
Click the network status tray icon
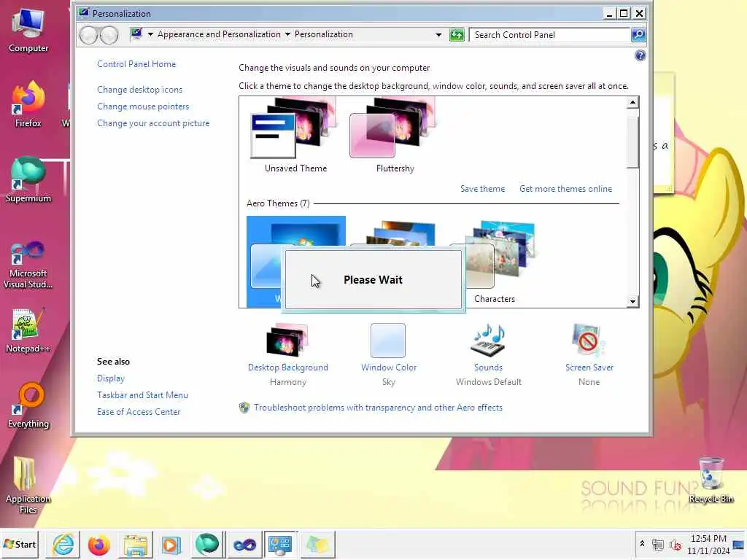[x=658, y=544]
